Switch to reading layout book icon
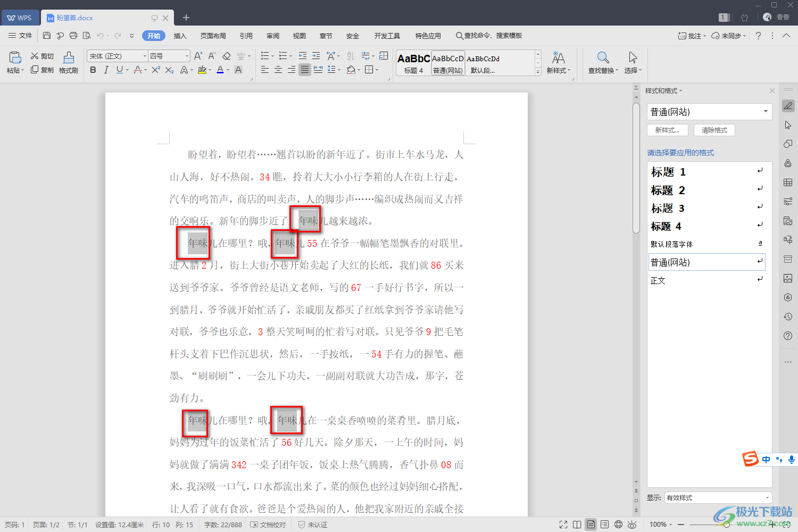 tap(577, 525)
